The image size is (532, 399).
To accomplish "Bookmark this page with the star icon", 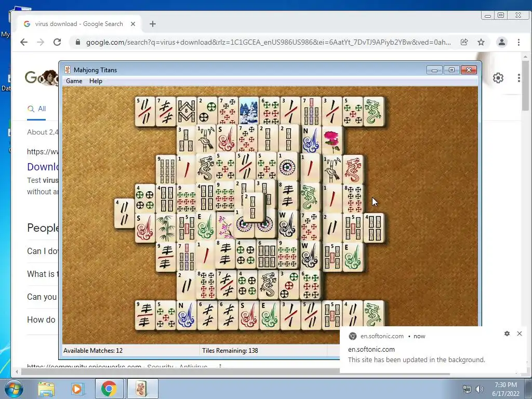I will pyautogui.click(x=481, y=42).
